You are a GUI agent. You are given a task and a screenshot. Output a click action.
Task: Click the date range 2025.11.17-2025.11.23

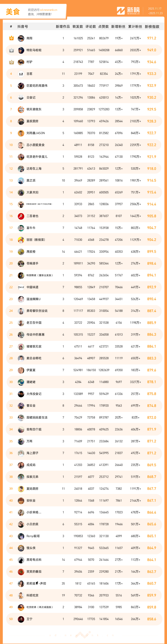pyautogui.click(x=155, y=11)
